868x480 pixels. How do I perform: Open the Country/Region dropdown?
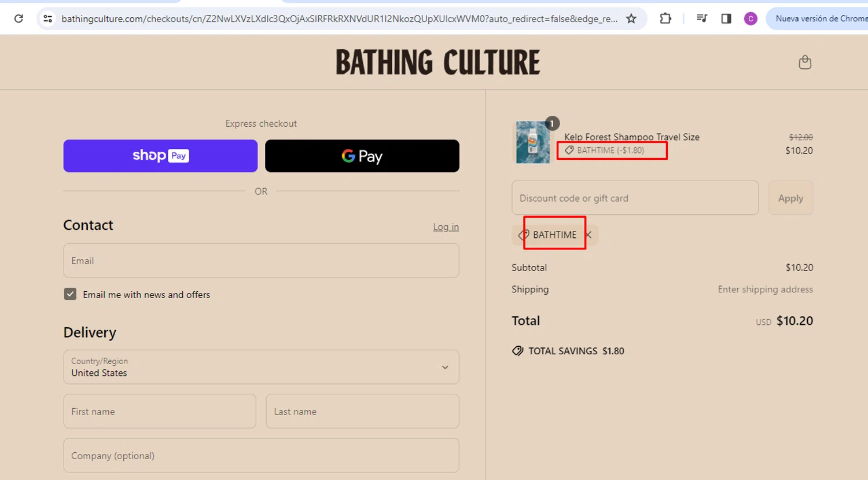261,367
